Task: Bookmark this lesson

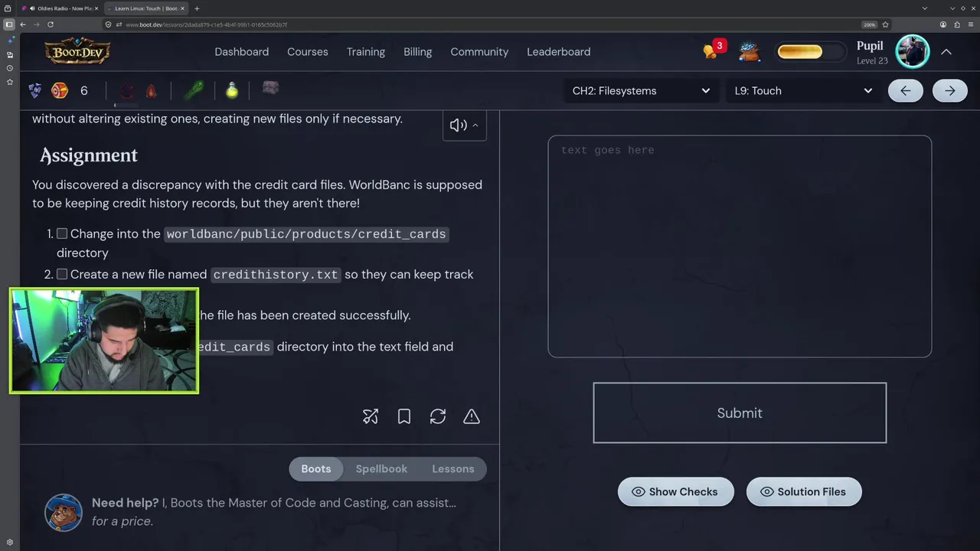Action: (404, 416)
